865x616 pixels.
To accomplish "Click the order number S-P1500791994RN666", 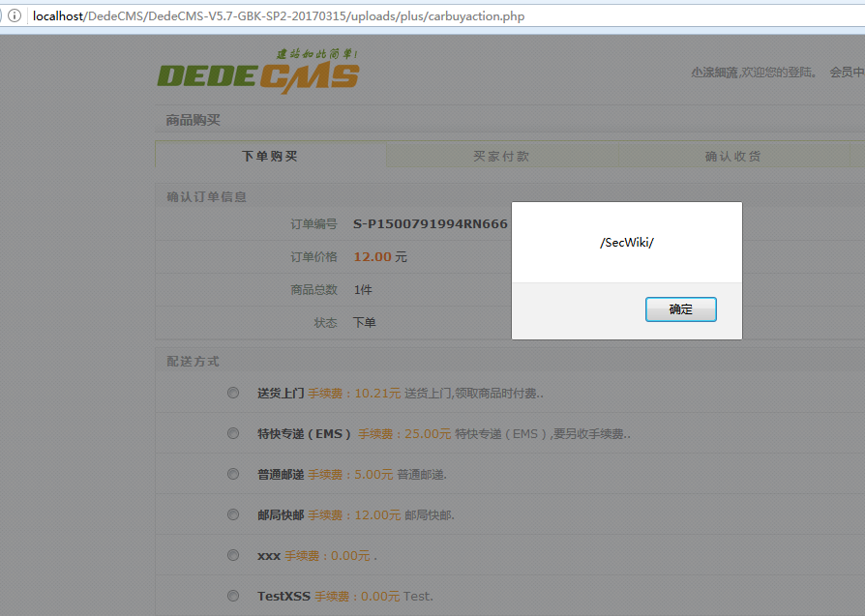I will [429, 223].
